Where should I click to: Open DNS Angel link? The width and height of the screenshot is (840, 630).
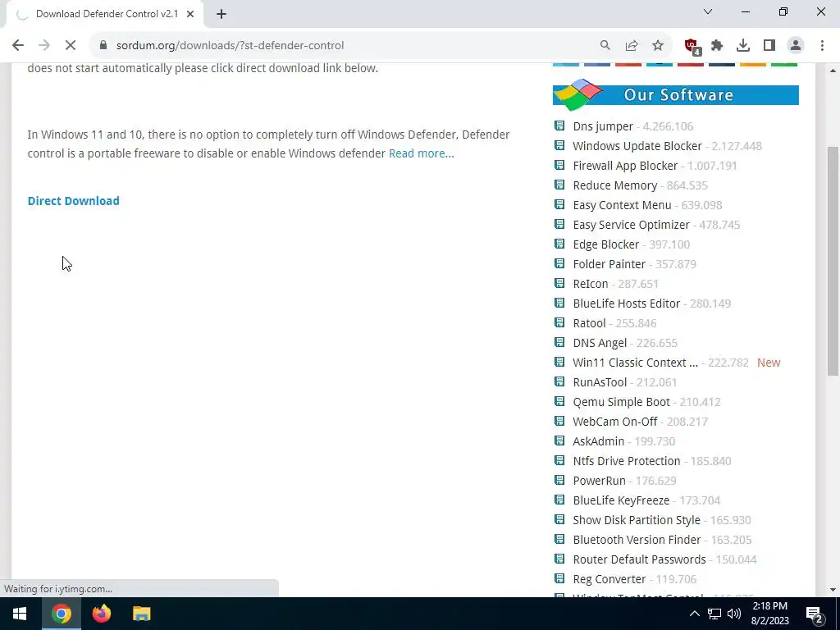(x=600, y=343)
